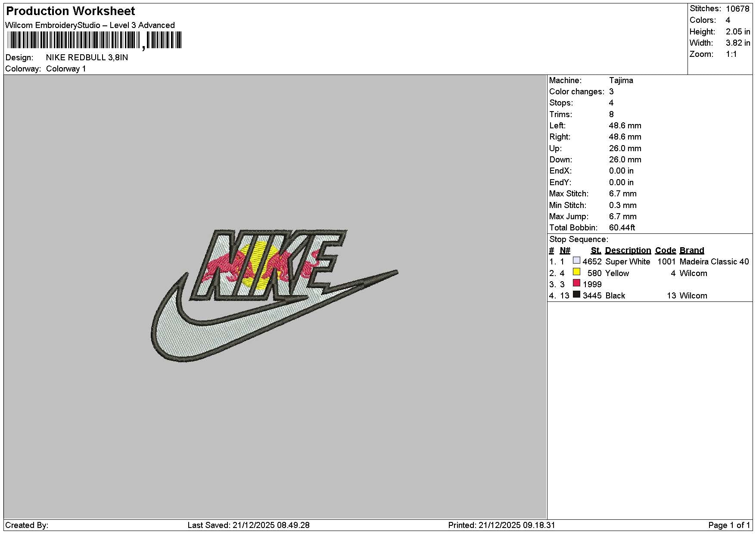Image resolution: width=756 pixels, height=534 pixels.
Task: Click the Brand column header
Action: click(x=692, y=250)
